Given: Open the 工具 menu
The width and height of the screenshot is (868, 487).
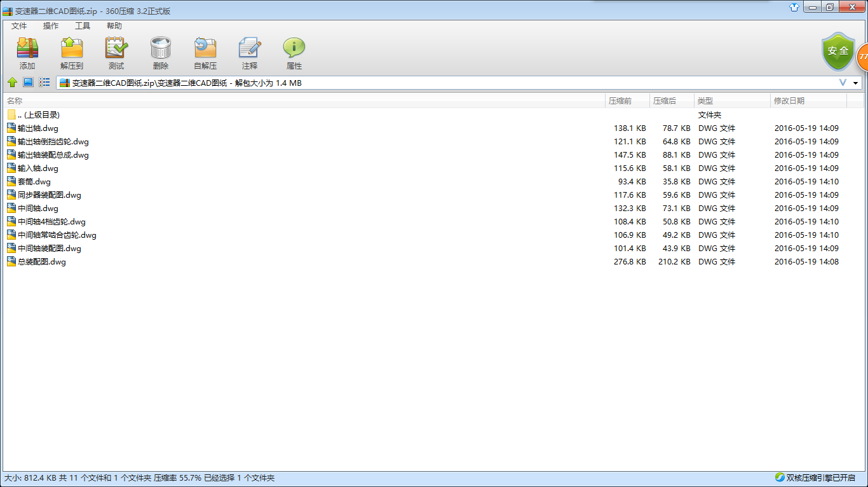Looking at the screenshot, I should (83, 26).
